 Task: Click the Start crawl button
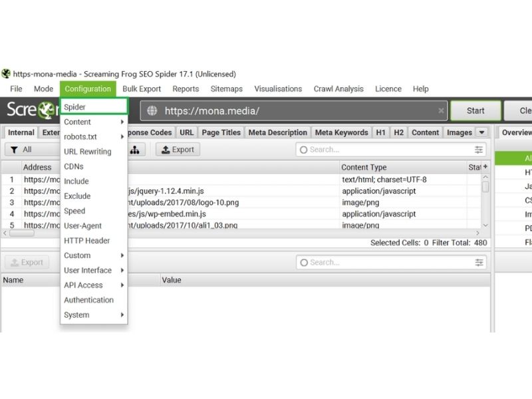coord(475,110)
